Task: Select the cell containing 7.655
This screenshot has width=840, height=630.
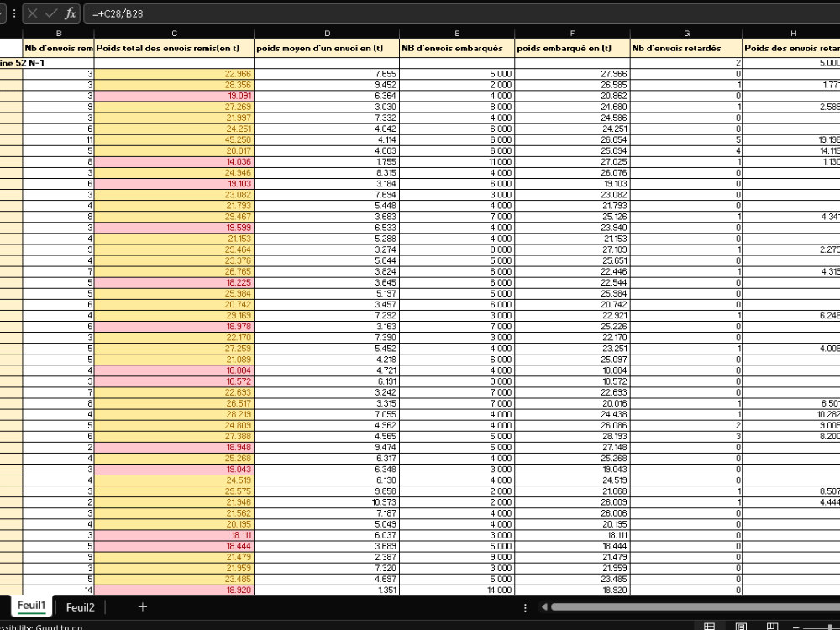Action: coord(327,74)
